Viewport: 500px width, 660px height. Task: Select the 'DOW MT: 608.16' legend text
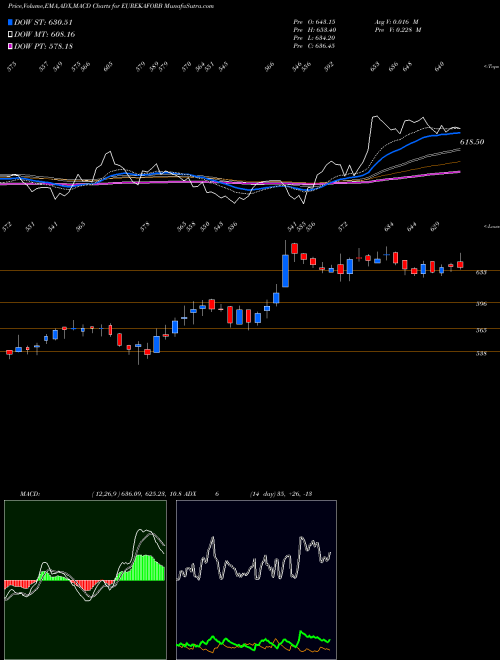(44, 34)
